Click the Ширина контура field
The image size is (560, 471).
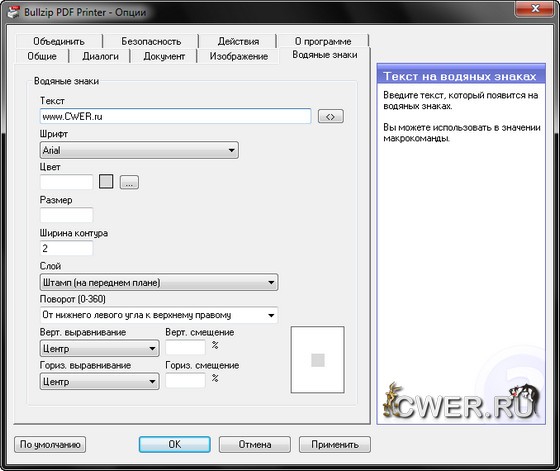(x=66, y=248)
